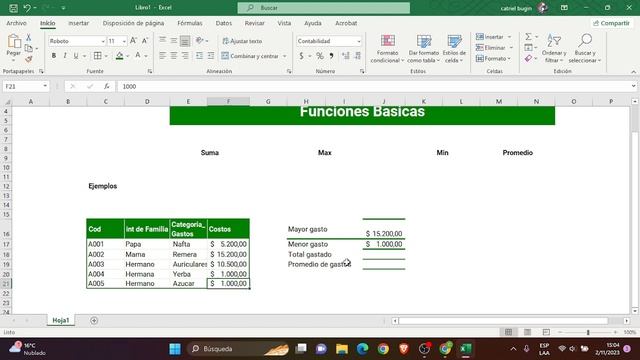Toggle bottom vertical alignment
This screenshot has width=640, height=360.
[x=185, y=40]
